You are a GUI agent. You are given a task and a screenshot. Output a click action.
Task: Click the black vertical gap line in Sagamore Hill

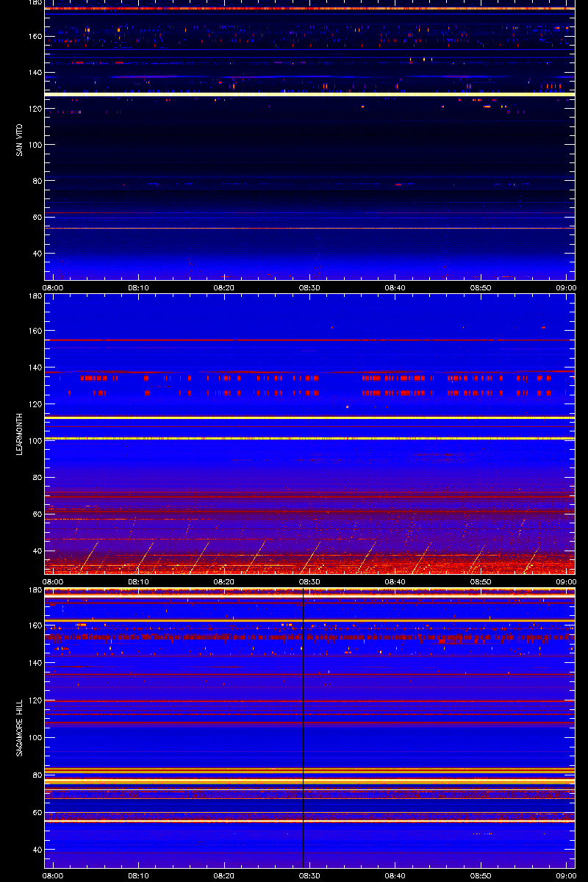click(303, 728)
